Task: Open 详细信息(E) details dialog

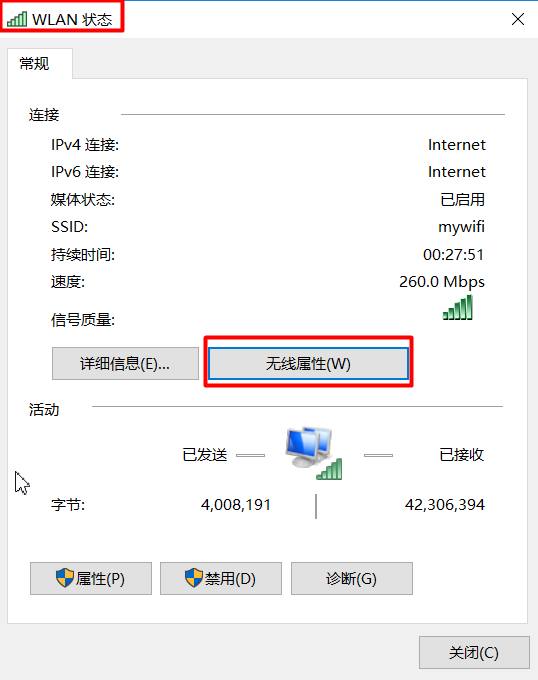Action: point(125,363)
